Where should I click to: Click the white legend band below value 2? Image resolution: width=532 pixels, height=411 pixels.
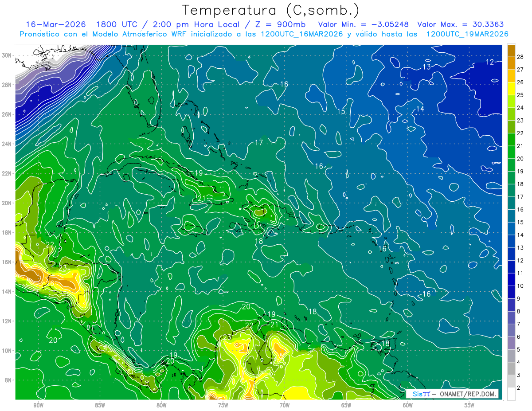click(x=511, y=394)
